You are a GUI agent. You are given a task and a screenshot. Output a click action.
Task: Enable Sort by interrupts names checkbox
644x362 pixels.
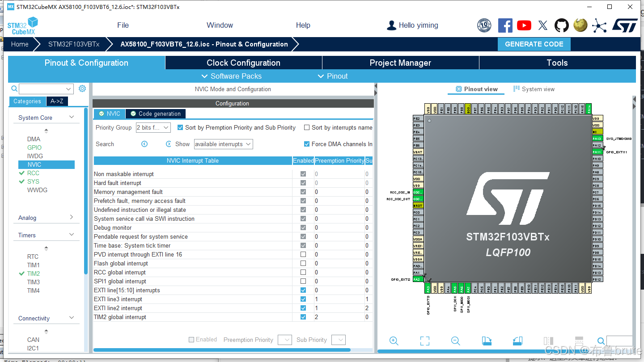tap(307, 127)
